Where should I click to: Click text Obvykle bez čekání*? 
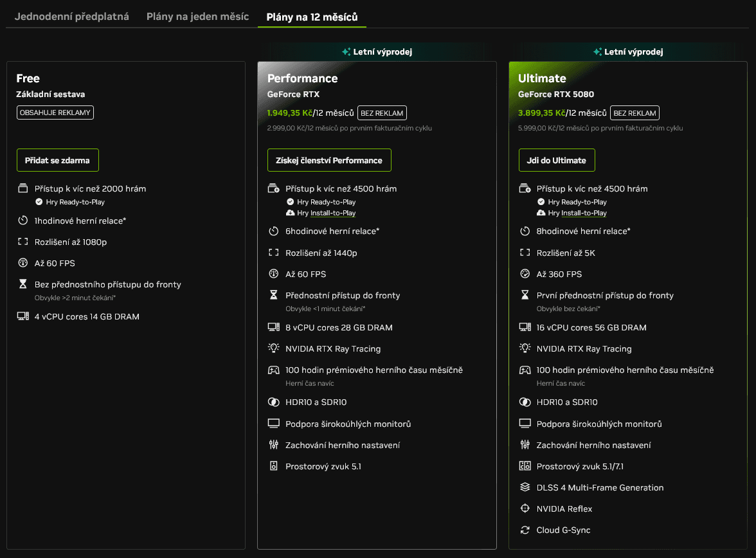(568, 308)
